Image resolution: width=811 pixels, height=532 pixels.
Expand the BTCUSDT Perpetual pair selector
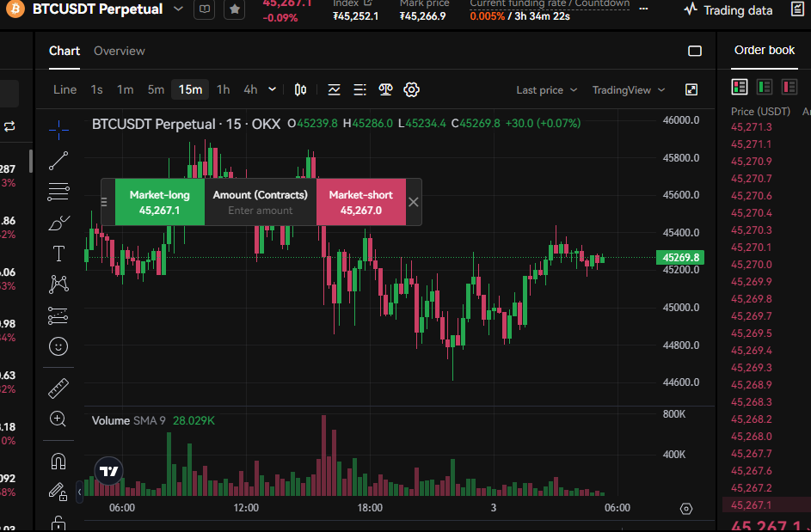(x=178, y=9)
